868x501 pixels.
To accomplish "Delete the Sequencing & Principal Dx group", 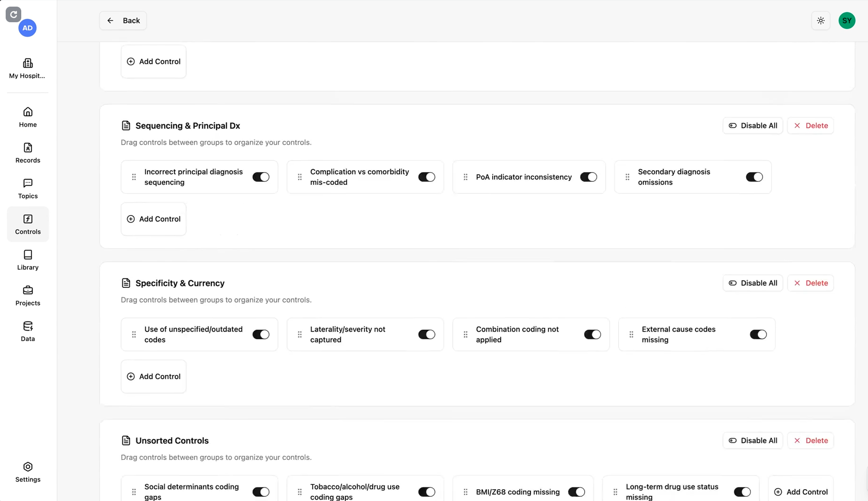I will 810,126.
